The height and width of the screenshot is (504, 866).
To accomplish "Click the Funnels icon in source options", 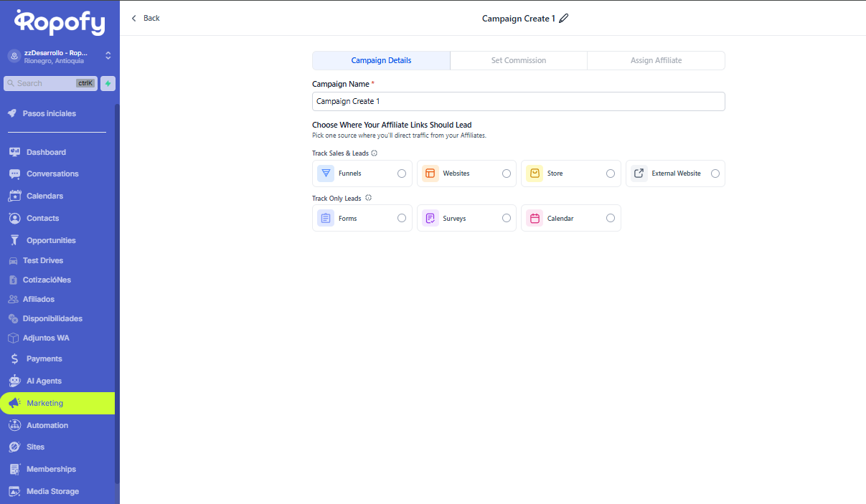I will 326,173.
